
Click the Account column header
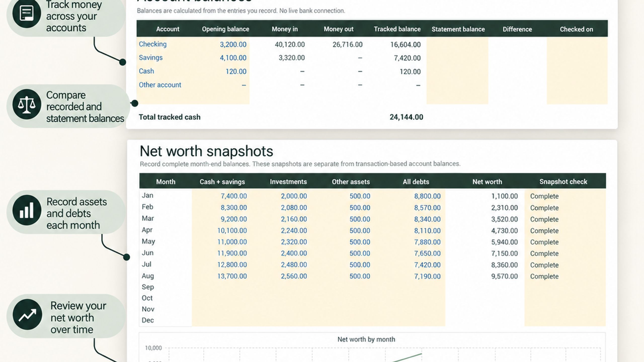pos(168,29)
